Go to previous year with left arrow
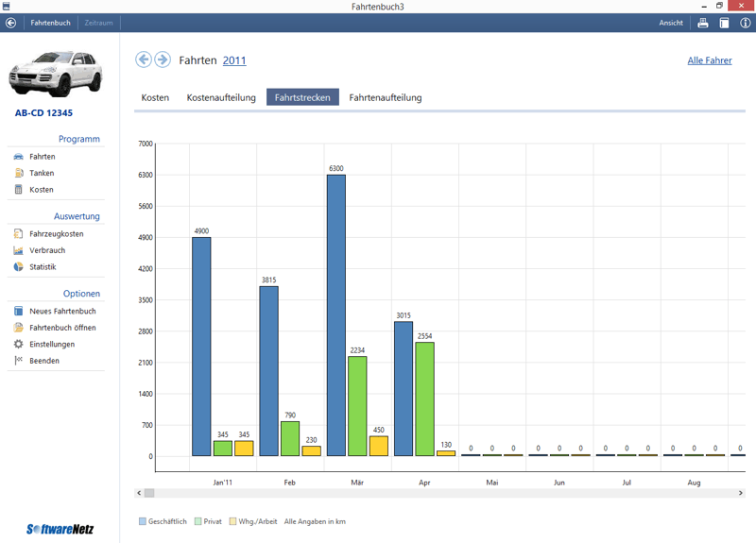This screenshot has height=543, width=756. click(144, 60)
